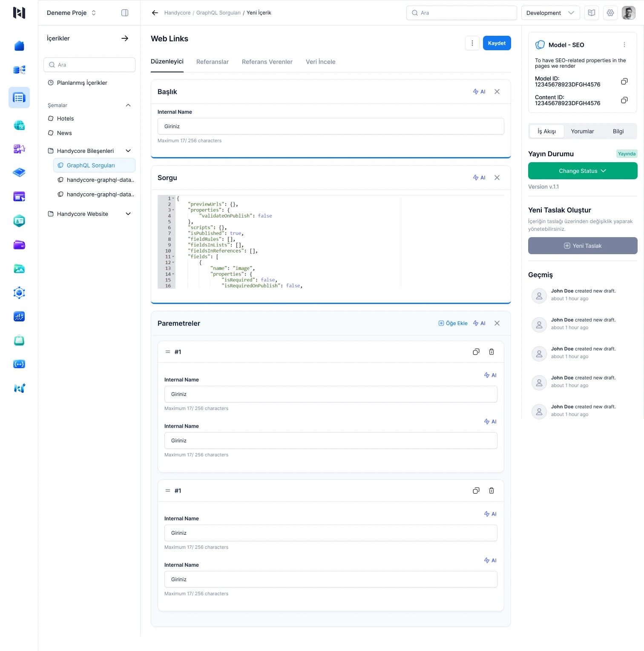Close the Sorgu section
The height and width of the screenshot is (651, 644).
coord(497,178)
